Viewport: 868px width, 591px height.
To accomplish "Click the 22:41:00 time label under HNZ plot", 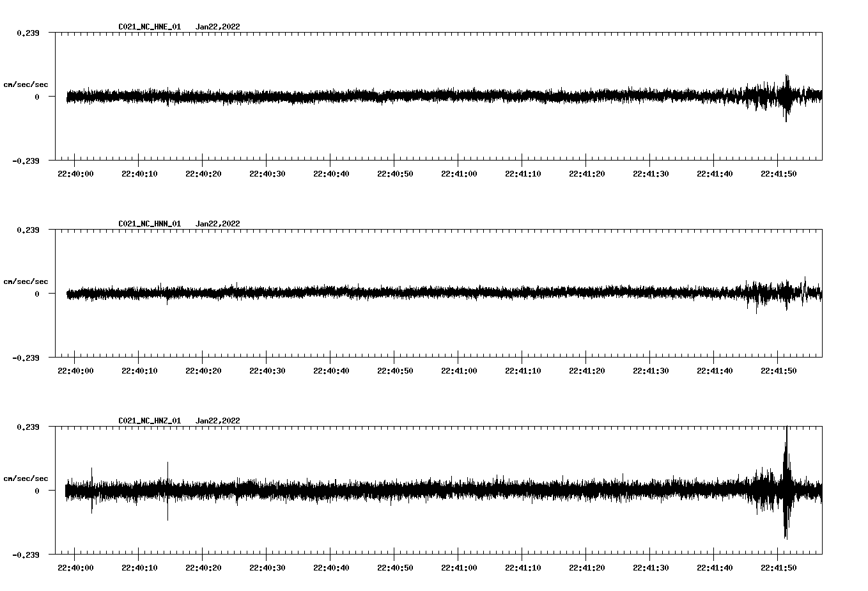I will coord(459,568).
